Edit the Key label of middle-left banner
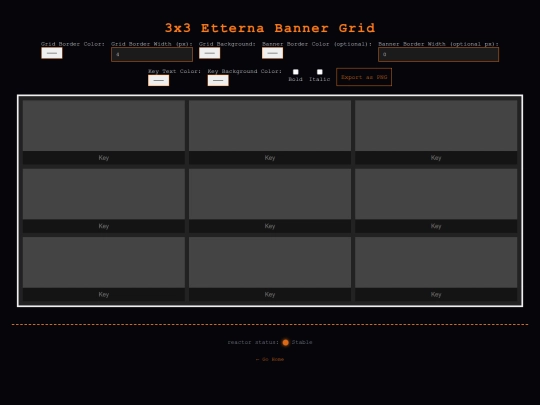 (x=104, y=226)
